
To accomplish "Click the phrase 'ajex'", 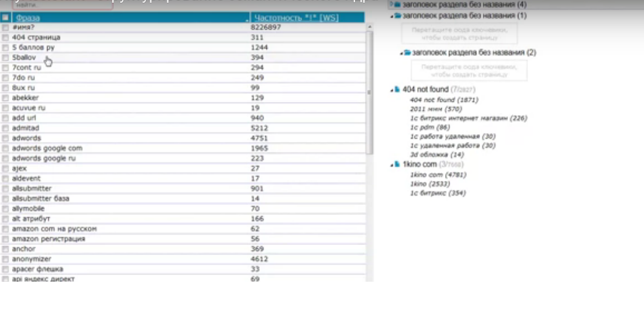I will click(x=19, y=168).
